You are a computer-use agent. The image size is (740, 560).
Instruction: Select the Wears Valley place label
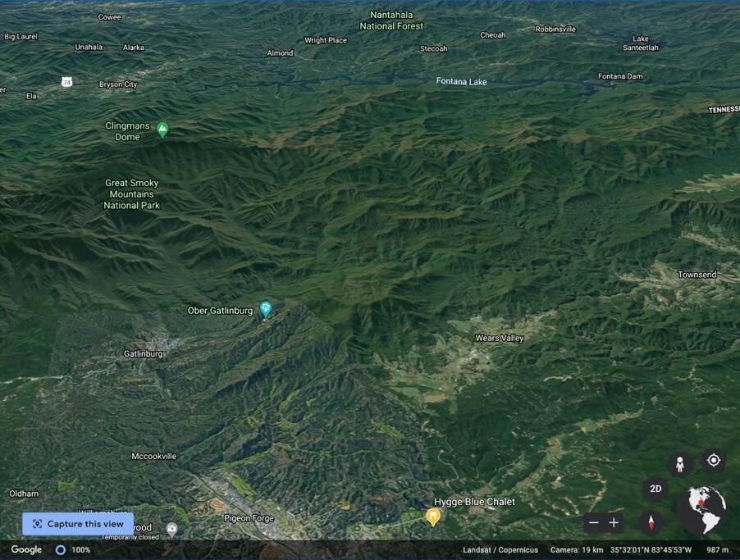click(x=500, y=338)
